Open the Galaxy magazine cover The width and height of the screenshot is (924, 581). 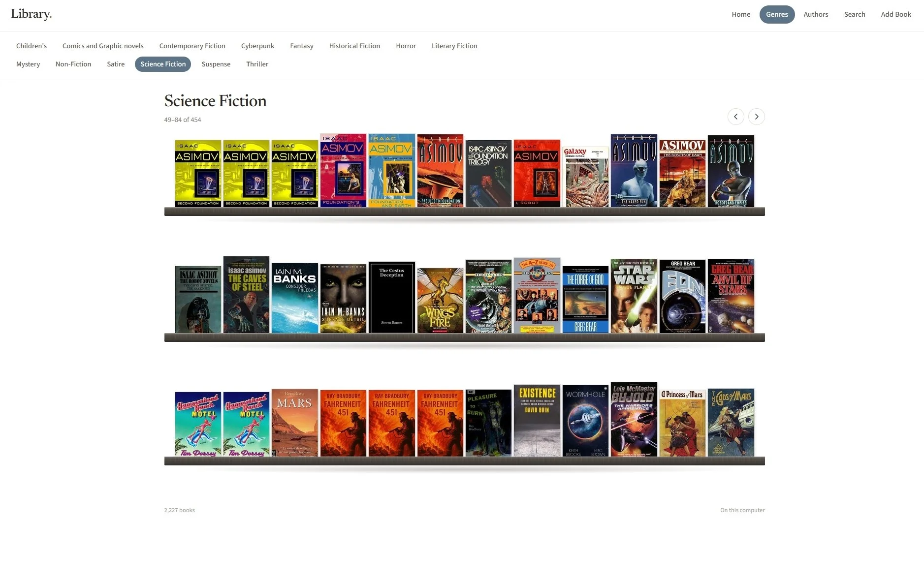(x=585, y=177)
